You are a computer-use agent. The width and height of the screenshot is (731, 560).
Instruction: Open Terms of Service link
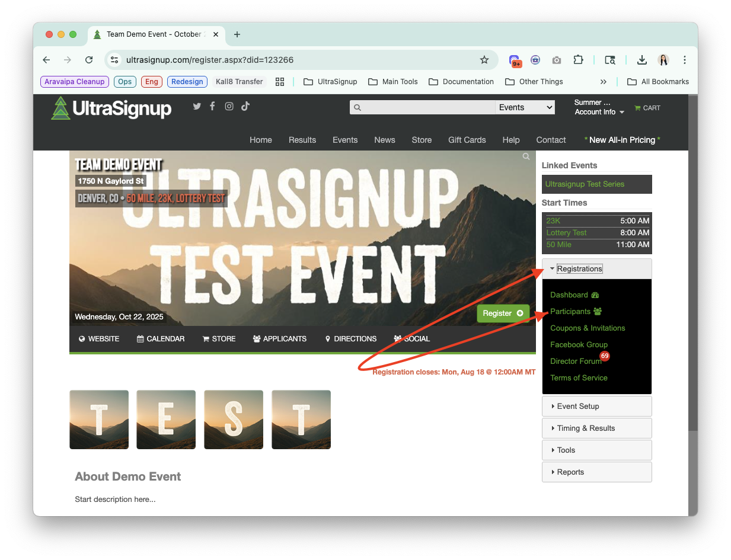pos(579,378)
